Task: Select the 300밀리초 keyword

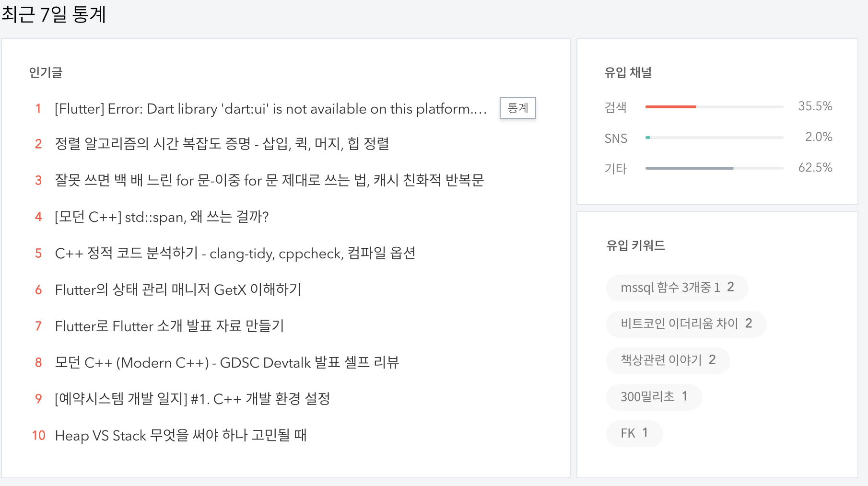Action: tap(654, 397)
